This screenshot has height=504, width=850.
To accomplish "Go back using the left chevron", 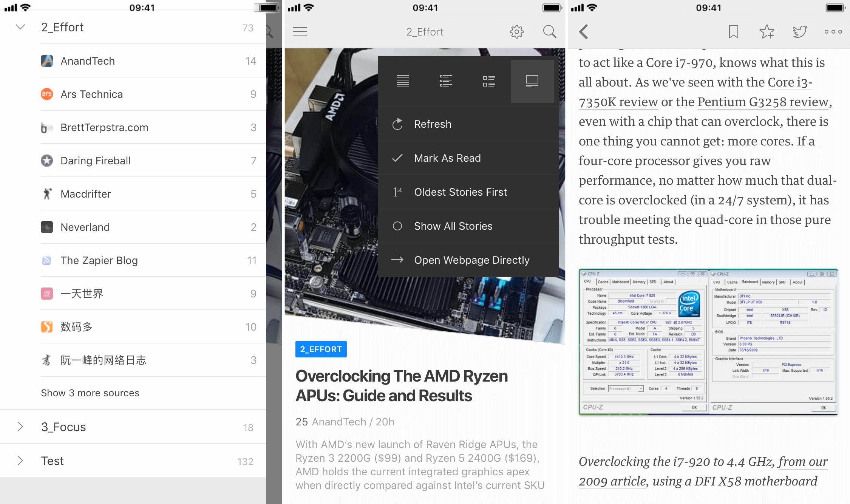I will pos(584,32).
